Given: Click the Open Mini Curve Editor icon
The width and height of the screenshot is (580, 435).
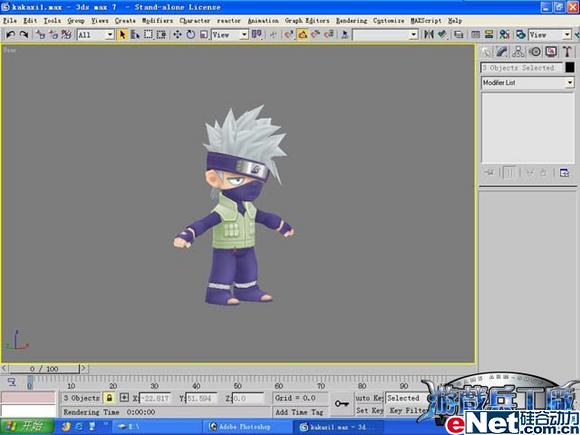Looking at the screenshot, I should pos(11,382).
